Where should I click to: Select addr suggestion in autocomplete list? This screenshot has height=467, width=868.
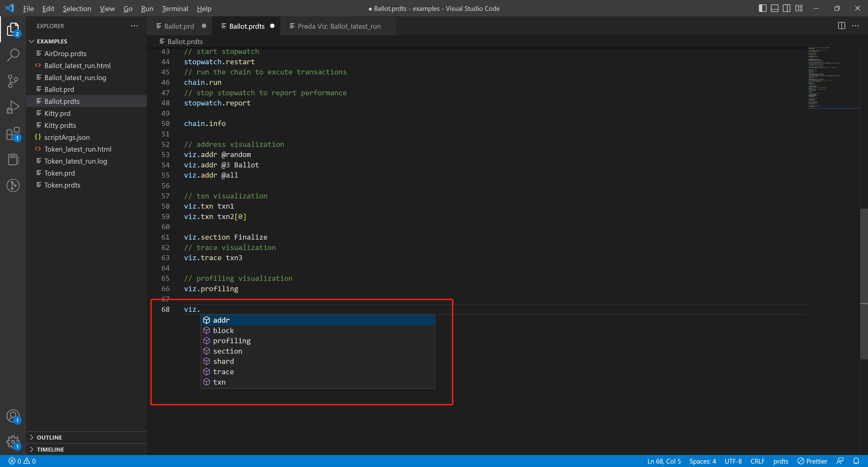(x=318, y=320)
